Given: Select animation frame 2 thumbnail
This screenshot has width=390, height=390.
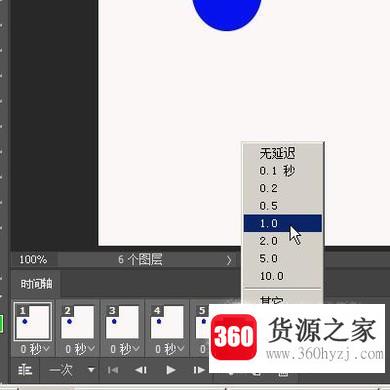Looking at the screenshot, I should (x=78, y=322).
